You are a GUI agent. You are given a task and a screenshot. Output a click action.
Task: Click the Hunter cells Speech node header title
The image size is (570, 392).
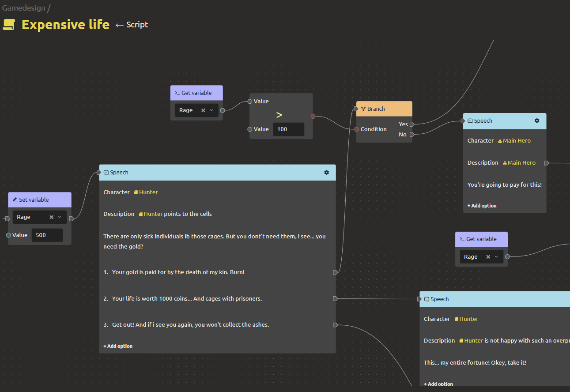119,173
